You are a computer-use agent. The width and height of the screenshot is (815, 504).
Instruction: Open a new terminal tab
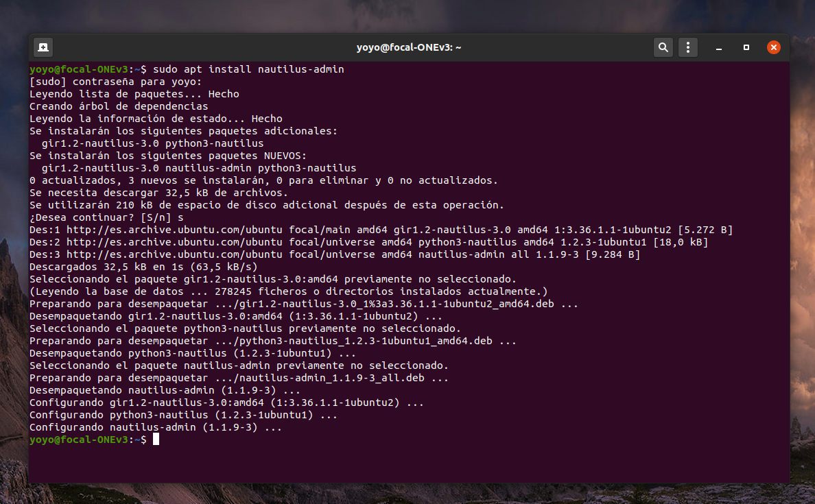coord(43,47)
